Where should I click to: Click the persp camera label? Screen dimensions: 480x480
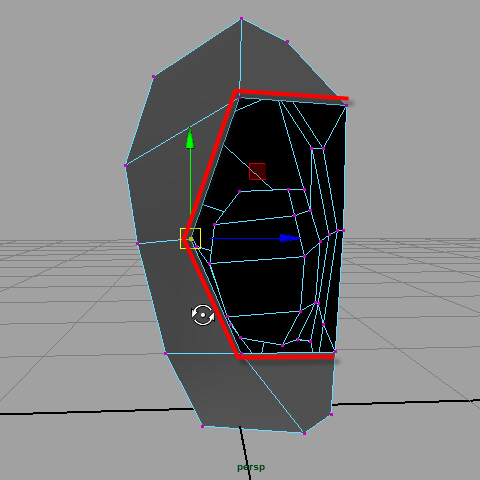pos(251,467)
